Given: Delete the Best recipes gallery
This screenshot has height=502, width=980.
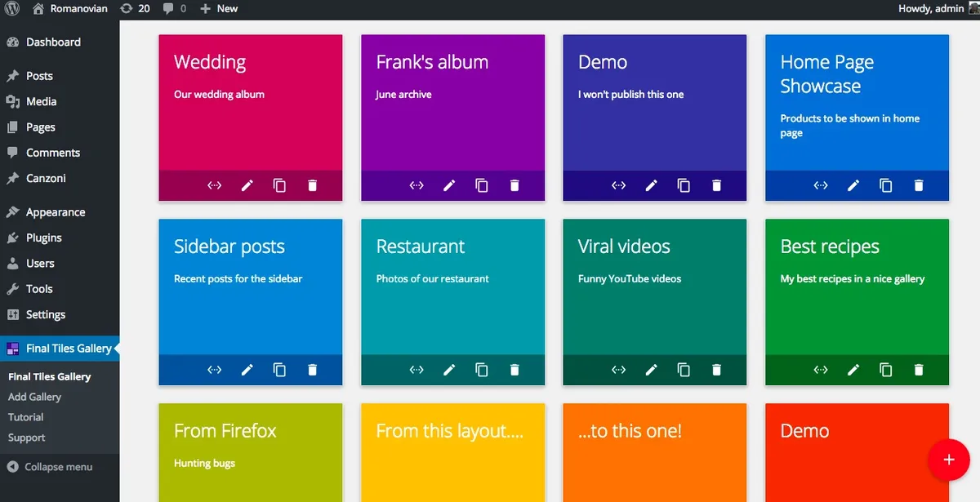Looking at the screenshot, I should 919,370.
